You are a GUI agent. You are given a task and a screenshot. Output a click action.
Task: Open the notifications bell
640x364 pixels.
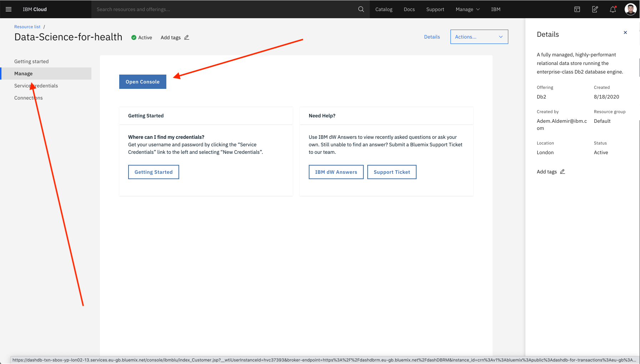click(x=613, y=9)
